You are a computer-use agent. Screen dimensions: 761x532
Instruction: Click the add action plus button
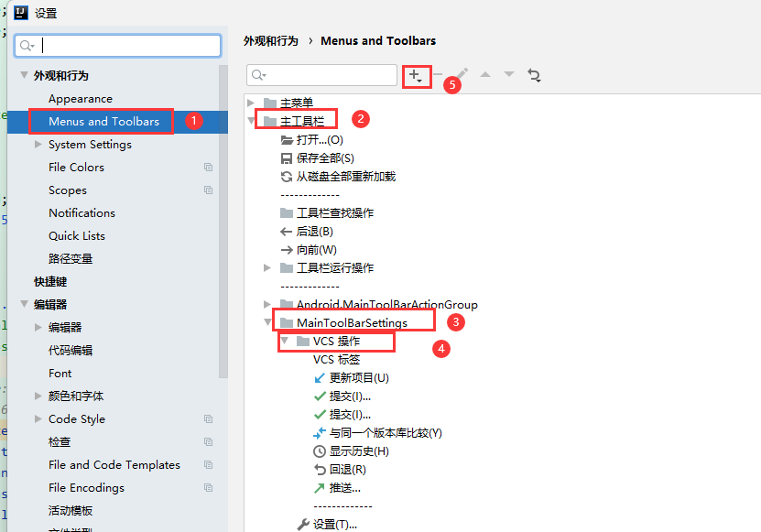(416, 75)
